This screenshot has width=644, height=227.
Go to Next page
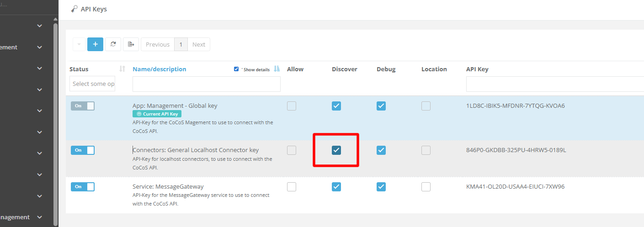tap(199, 44)
